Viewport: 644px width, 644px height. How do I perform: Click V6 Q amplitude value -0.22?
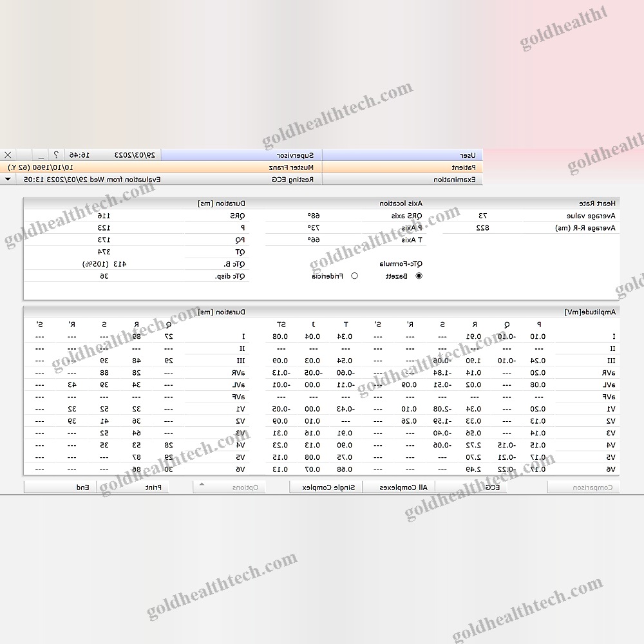tap(507, 469)
